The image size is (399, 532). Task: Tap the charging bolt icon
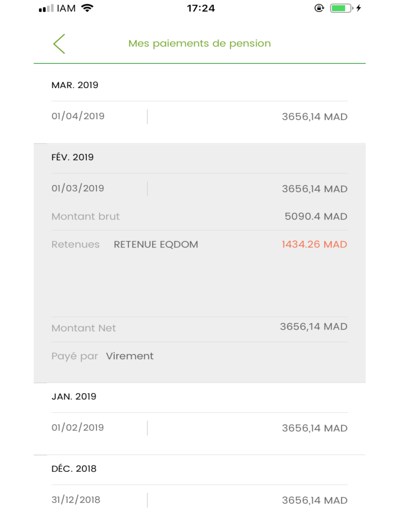click(359, 8)
